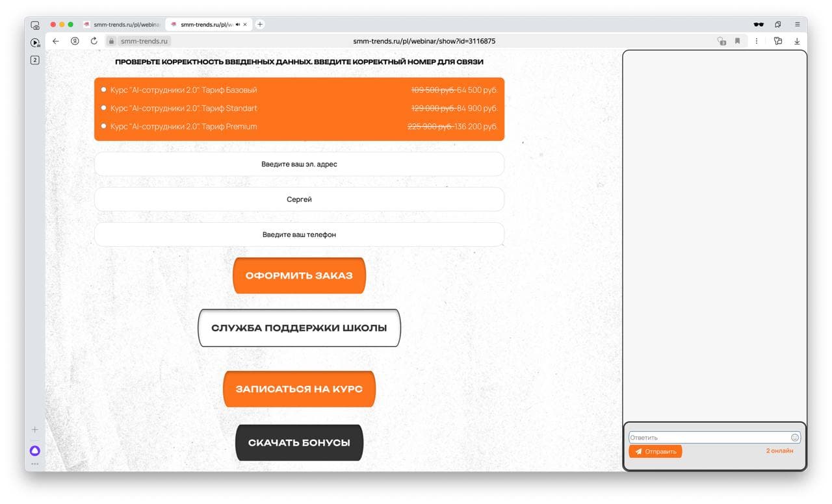
Task: Click the 136 200 руб. price
Action: (475, 127)
